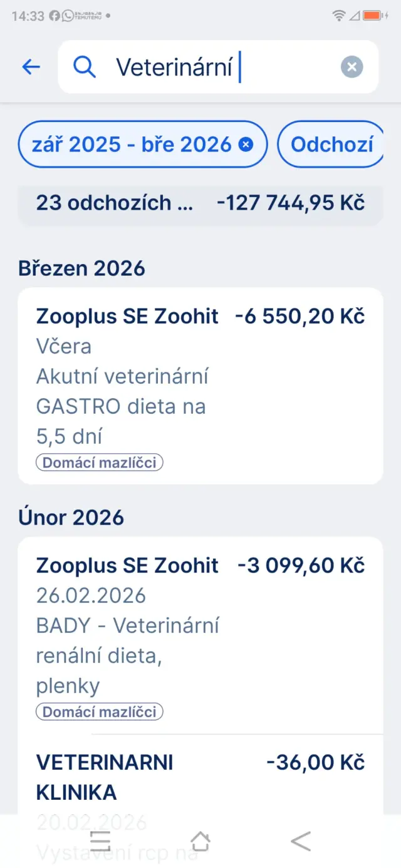Tap the magnifier search icon
The image size is (401, 868).
[x=85, y=67]
